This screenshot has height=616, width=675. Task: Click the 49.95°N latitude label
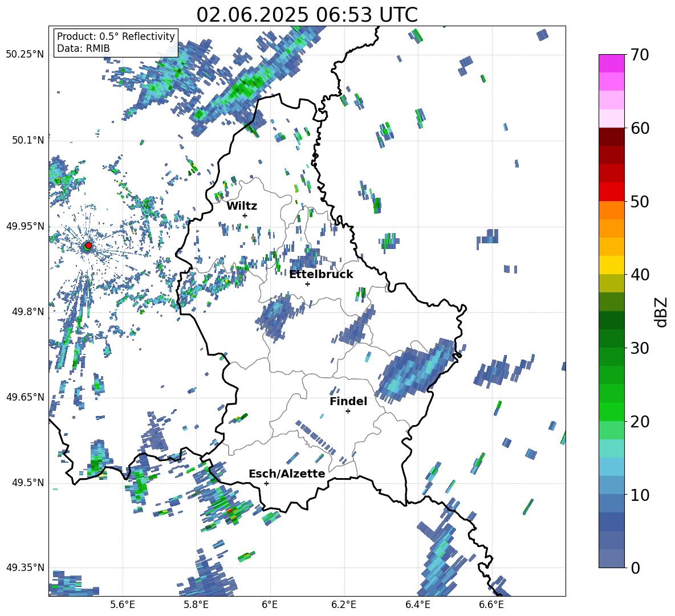[x=25, y=226]
